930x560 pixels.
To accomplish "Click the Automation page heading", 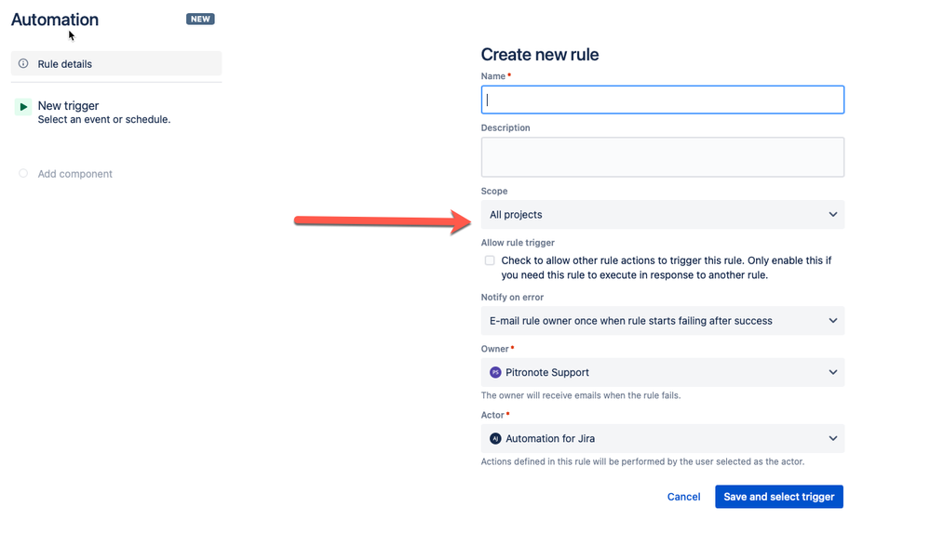I will click(55, 20).
